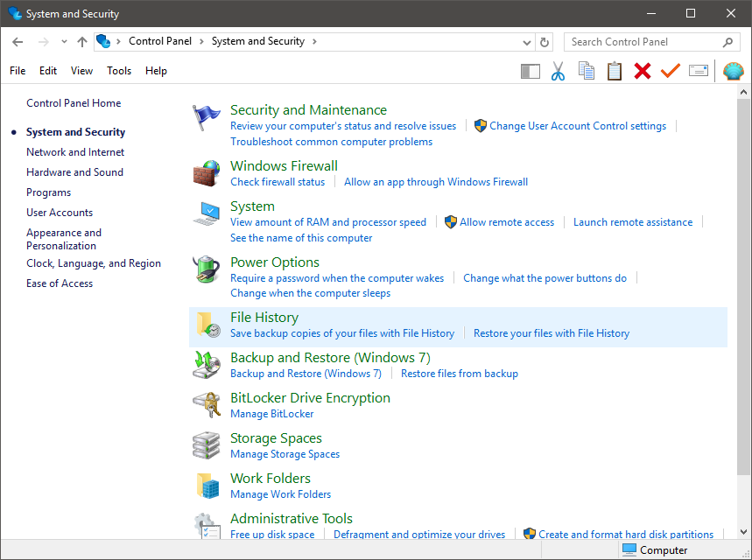752x560 pixels.
Task: Click Change what the power buttons do
Action: [545, 278]
